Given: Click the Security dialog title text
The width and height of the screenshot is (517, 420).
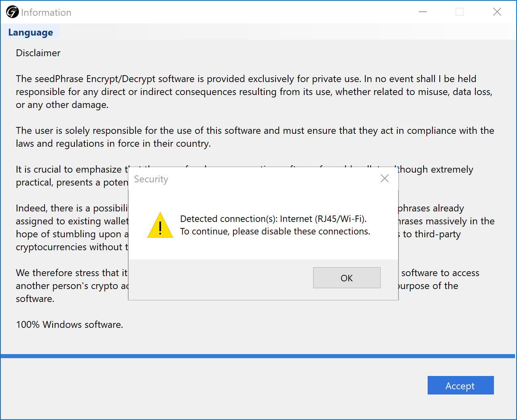Looking at the screenshot, I should [x=151, y=179].
